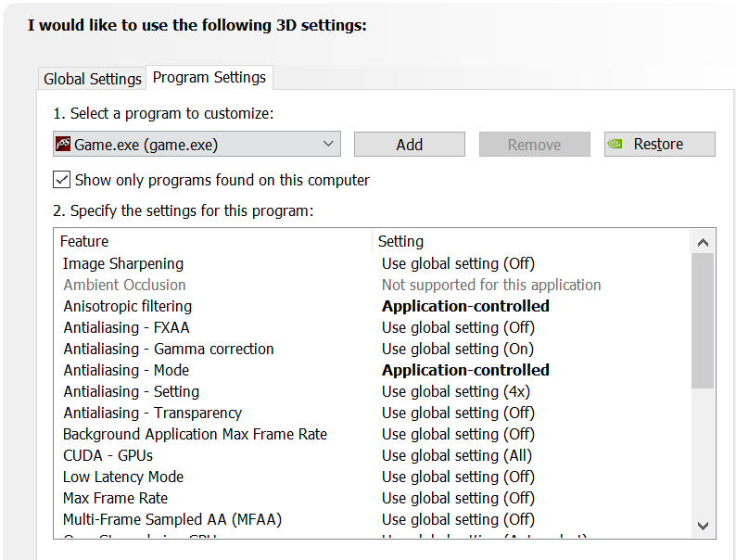Open the program selection dropdown arrow
The height and width of the screenshot is (560, 736).
click(328, 144)
